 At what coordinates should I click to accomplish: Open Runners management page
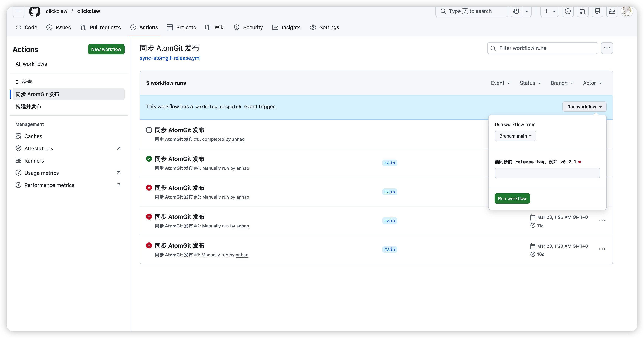coord(69,161)
